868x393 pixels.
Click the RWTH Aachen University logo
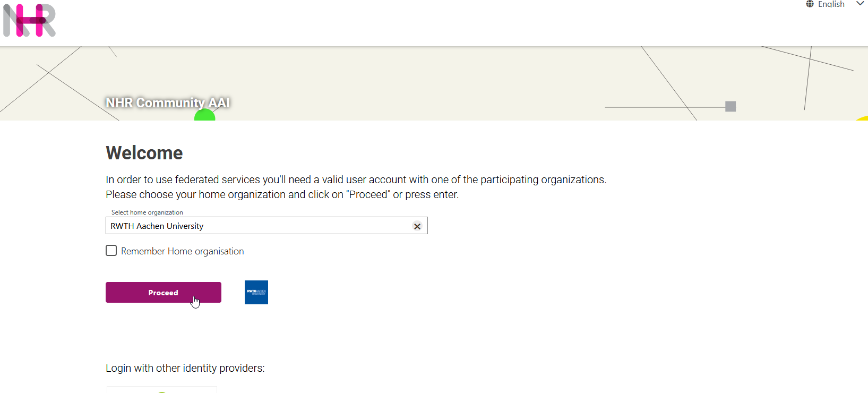pyautogui.click(x=256, y=292)
